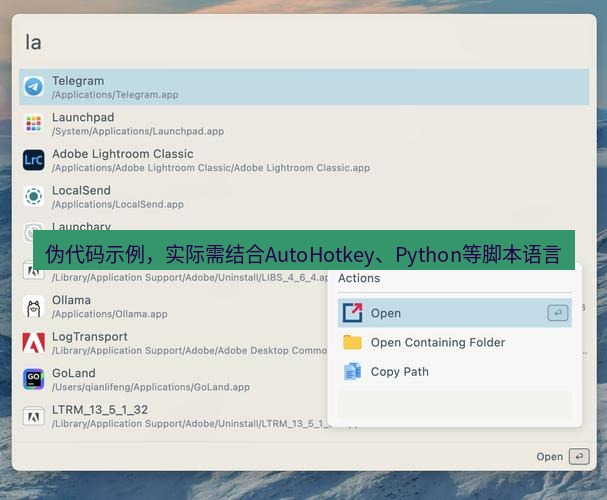Click the return key icon beside Open action
This screenshot has width=607, height=500.
coord(558,313)
